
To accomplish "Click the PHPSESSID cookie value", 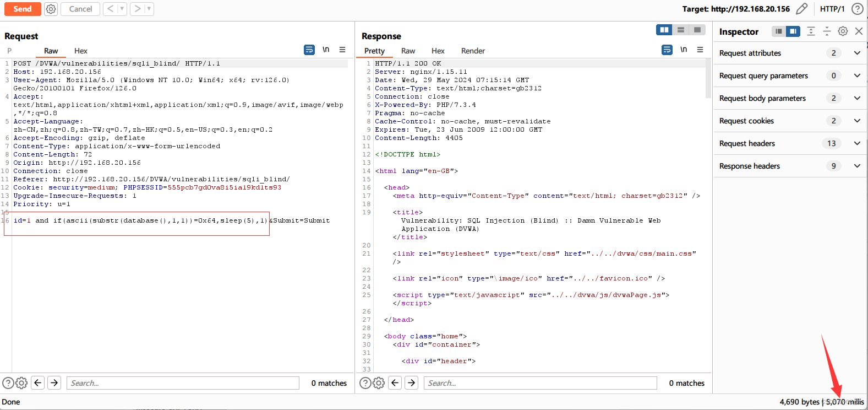I will 225,187.
